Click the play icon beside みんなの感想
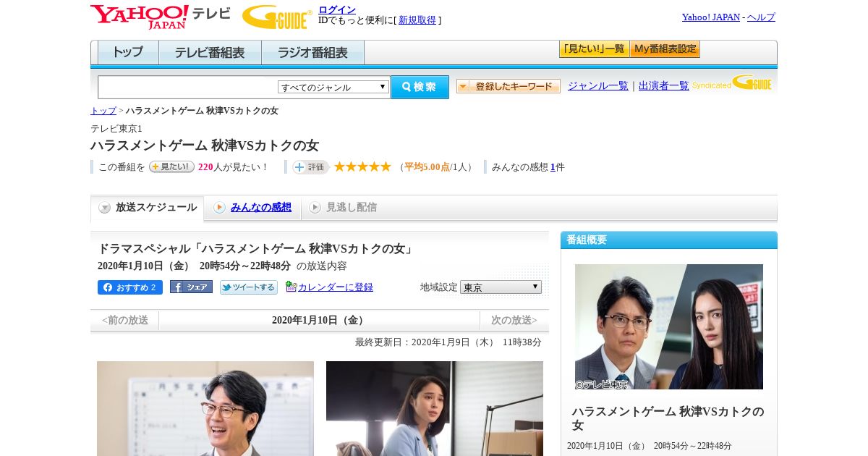The width and height of the screenshot is (868, 456). click(x=219, y=208)
